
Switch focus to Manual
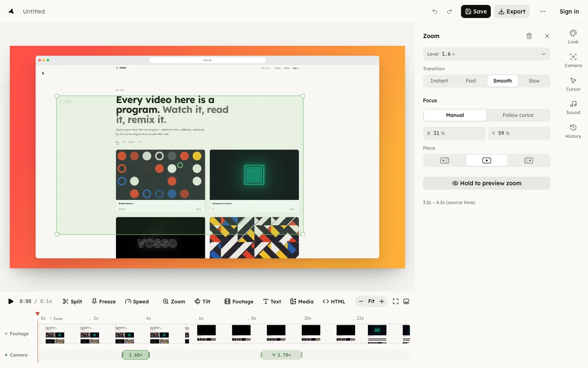455,115
